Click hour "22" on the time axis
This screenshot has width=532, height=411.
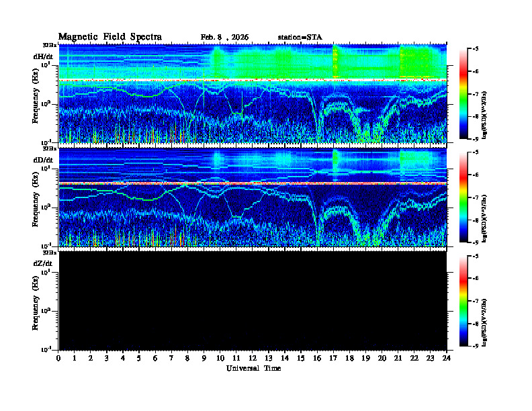(x=414, y=359)
